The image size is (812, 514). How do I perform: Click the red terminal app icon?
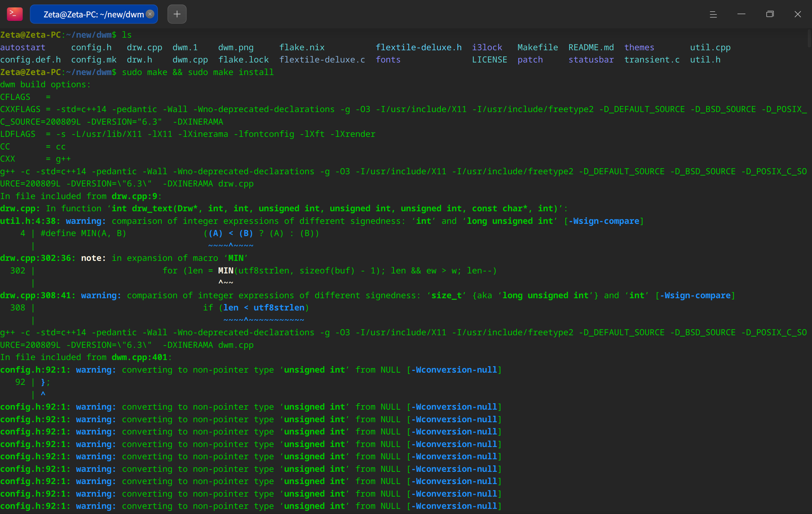click(15, 14)
